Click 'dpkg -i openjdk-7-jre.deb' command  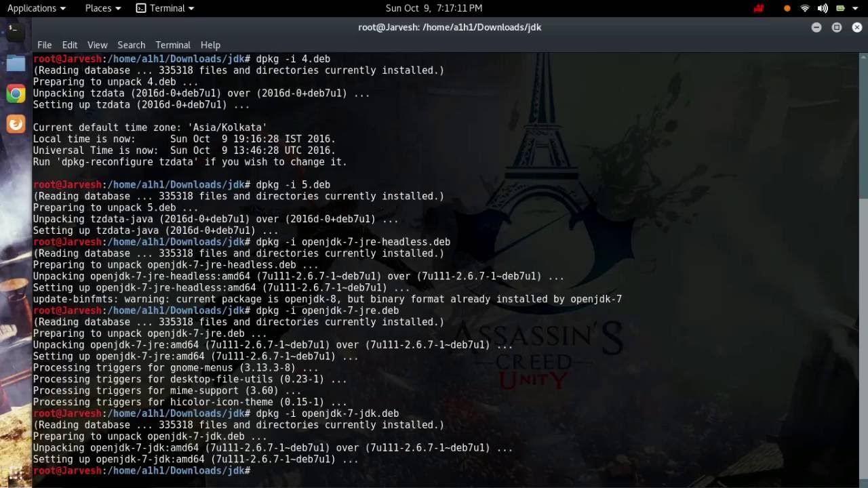click(327, 310)
